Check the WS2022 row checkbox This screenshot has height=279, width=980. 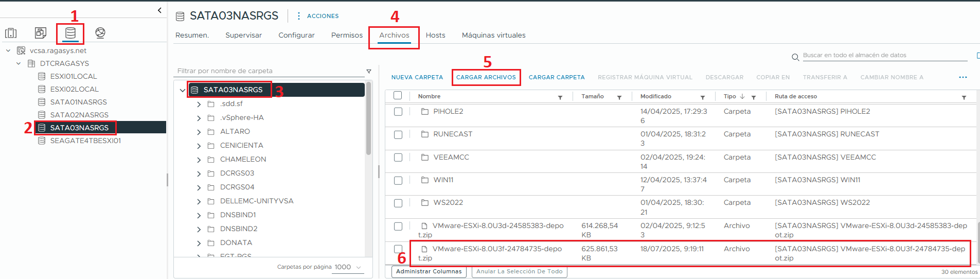tap(398, 203)
